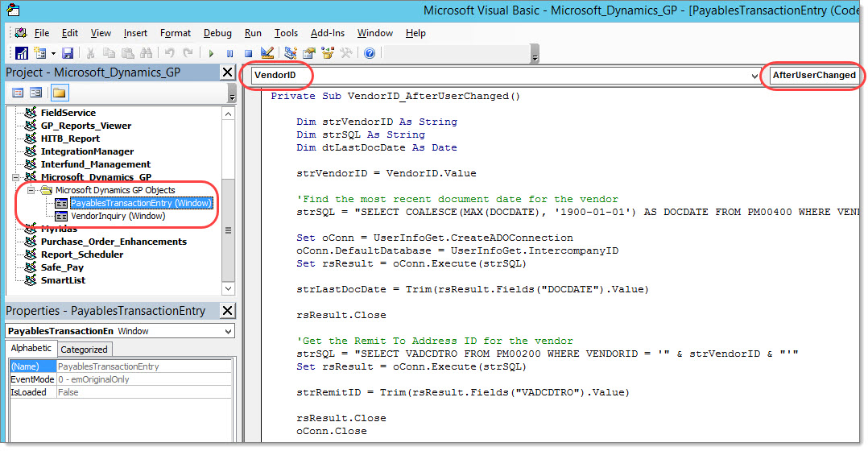Select the SmartList project
Image resolution: width=868 pixels, height=451 pixels.
pos(63,280)
